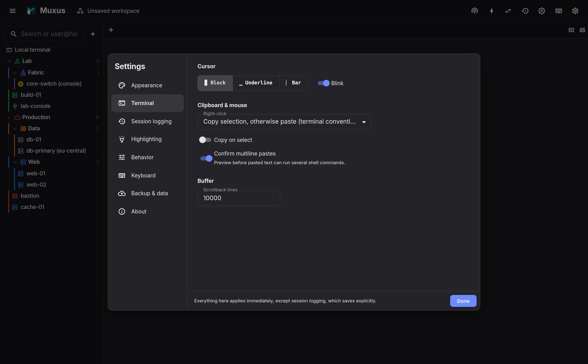Click the Scrollback lines input field
The height and width of the screenshot is (364, 588).
click(x=239, y=198)
